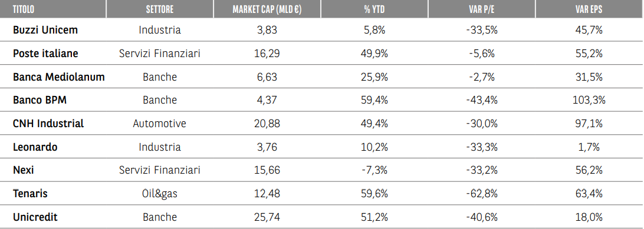This screenshot has width=644, height=229.
Task: Select the SETTORE column header
Action: 159,9
